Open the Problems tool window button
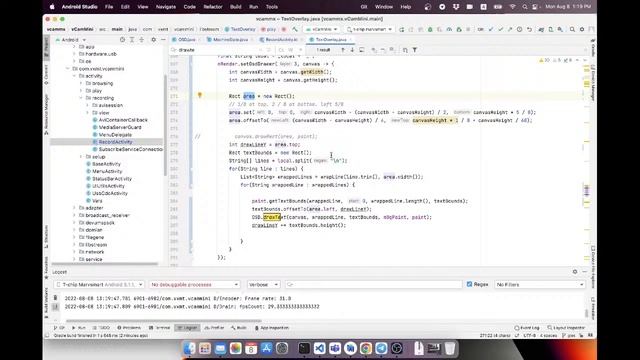Image resolution: width=640 pixels, height=360 pixels. 129,328
